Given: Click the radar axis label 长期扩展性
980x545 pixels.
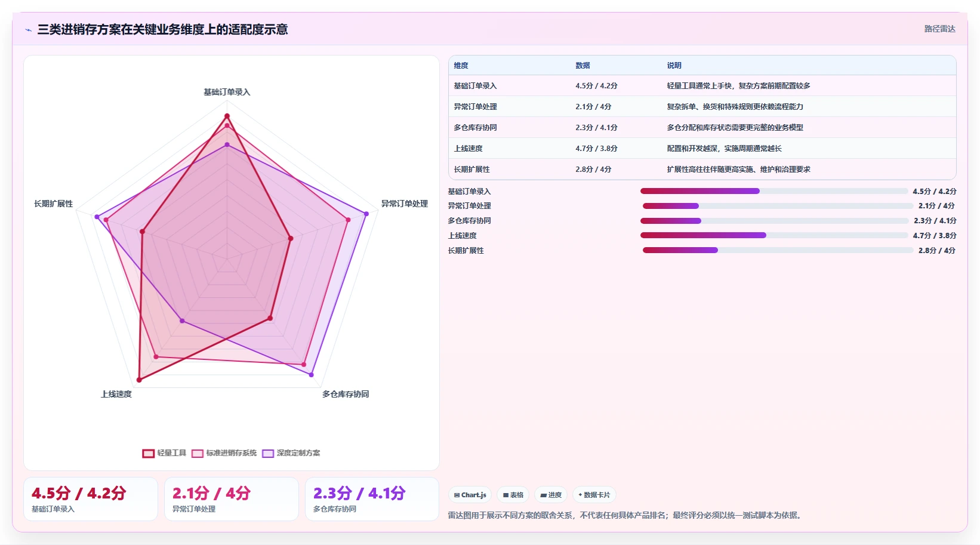Looking at the screenshot, I should coord(54,204).
